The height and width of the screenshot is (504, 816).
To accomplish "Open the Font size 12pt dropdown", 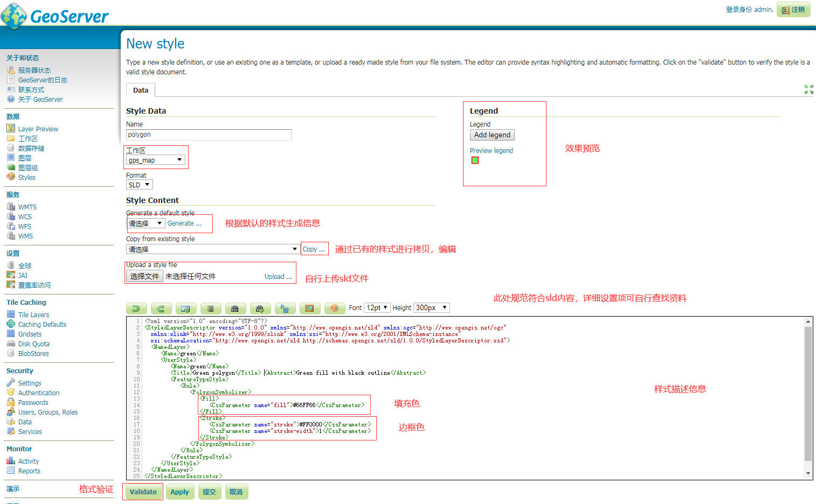I will click(x=377, y=308).
